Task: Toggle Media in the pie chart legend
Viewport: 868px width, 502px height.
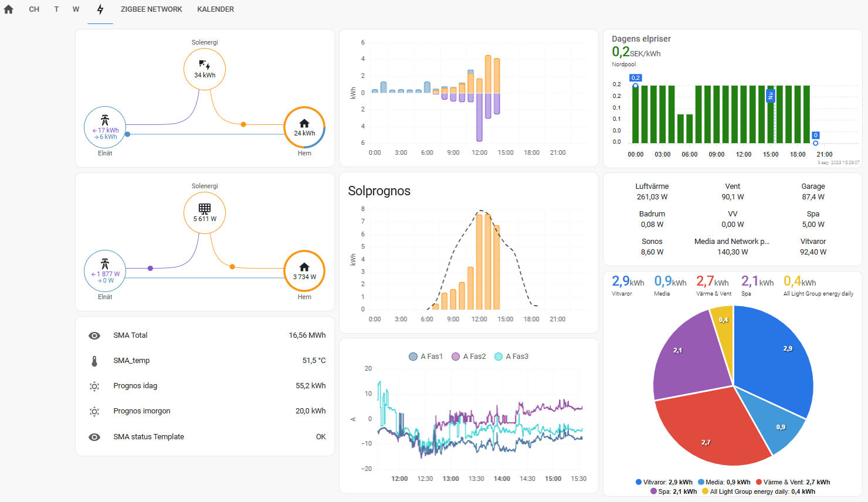Action: tap(724, 483)
